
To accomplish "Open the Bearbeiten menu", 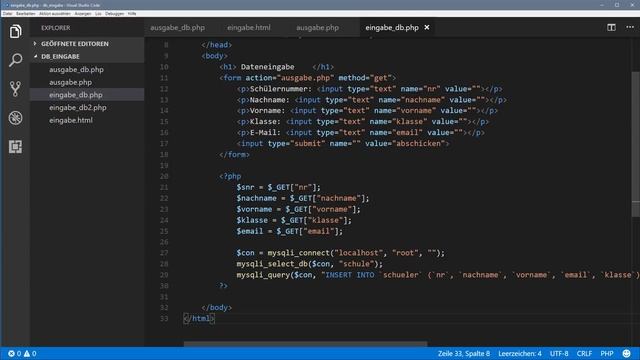I will 25,13.
